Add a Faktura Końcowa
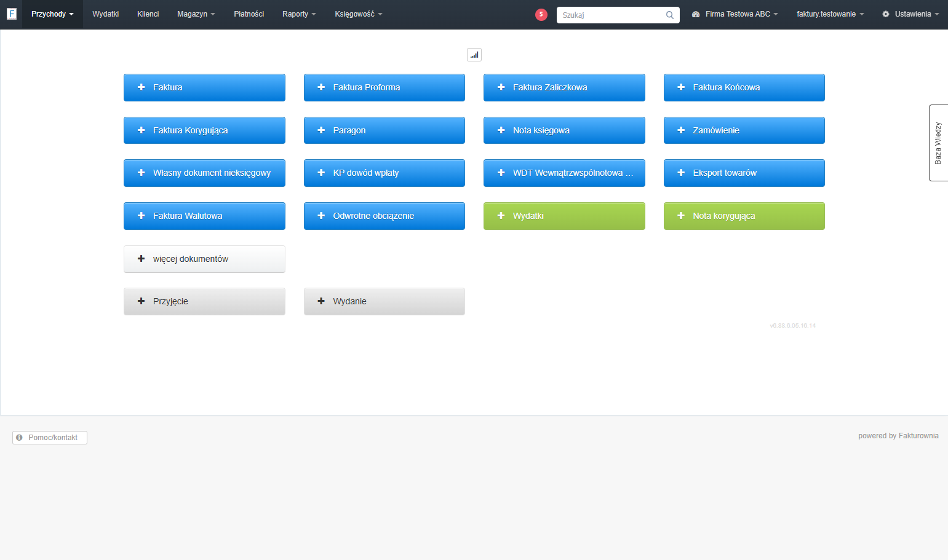Image resolution: width=948 pixels, height=560 pixels. coord(744,87)
